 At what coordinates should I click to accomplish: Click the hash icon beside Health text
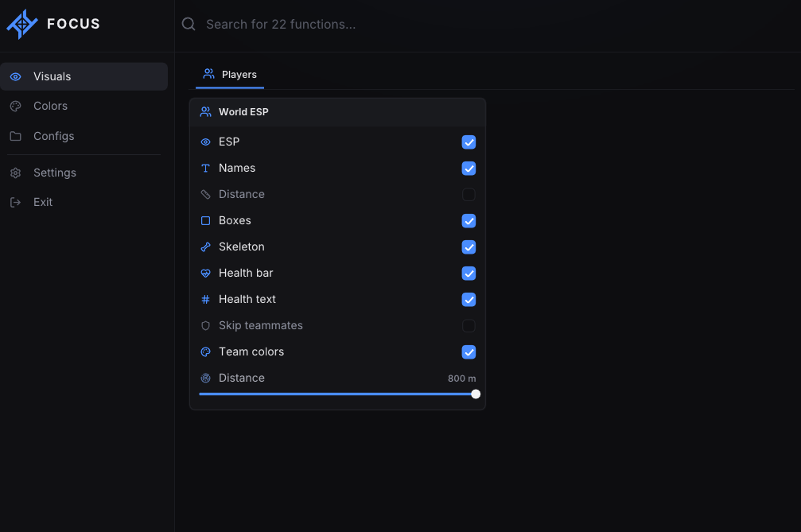tap(205, 299)
